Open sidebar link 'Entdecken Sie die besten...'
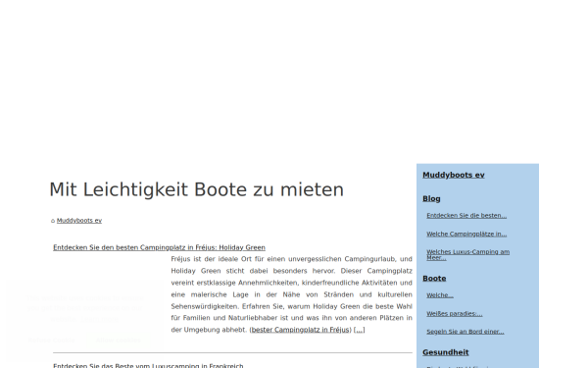The image size is (588, 368). (x=466, y=216)
